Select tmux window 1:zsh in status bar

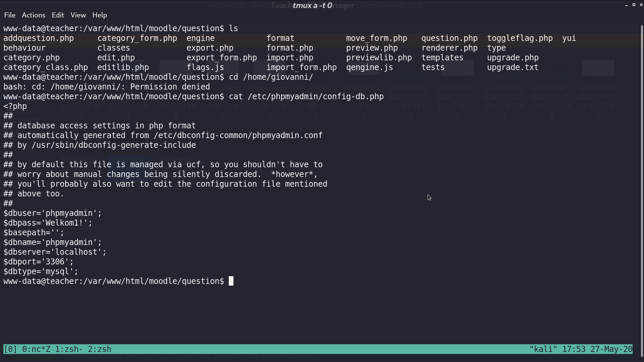pyautogui.click(x=69, y=349)
